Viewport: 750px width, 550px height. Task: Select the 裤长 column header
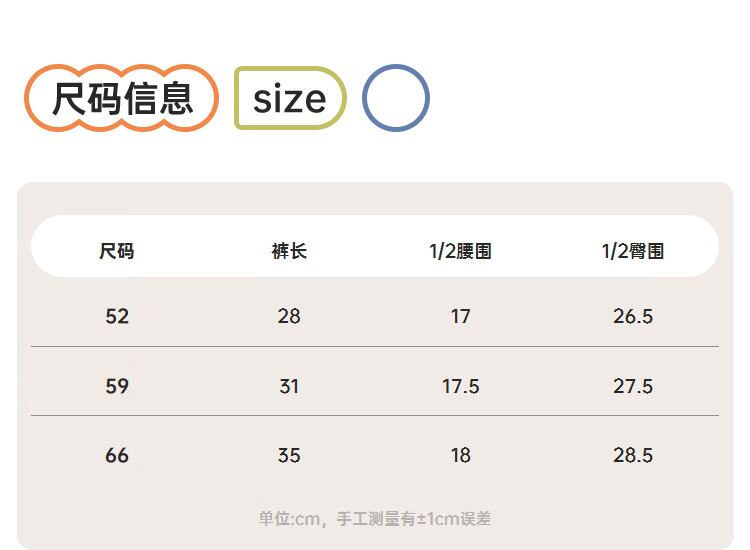[x=289, y=251]
